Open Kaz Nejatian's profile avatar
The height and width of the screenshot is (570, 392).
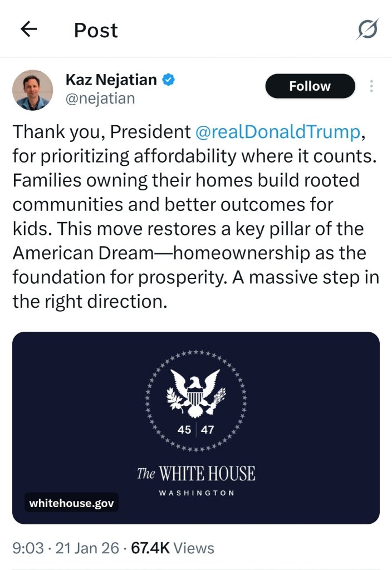coord(33,90)
